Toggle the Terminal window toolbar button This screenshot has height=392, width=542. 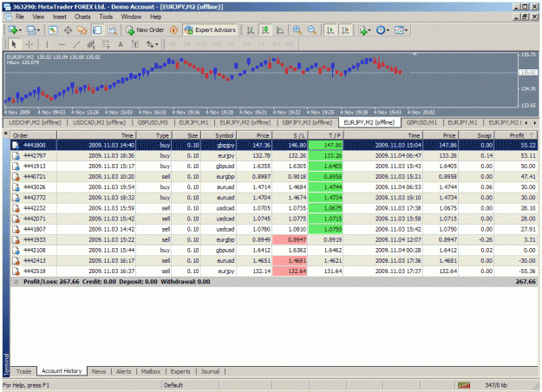(x=97, y=30)
